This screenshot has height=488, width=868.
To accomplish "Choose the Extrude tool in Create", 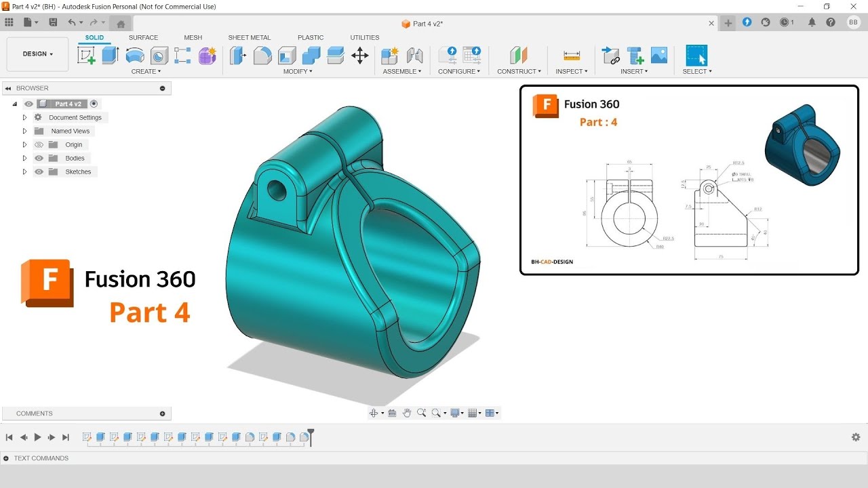I will [110, 56].
